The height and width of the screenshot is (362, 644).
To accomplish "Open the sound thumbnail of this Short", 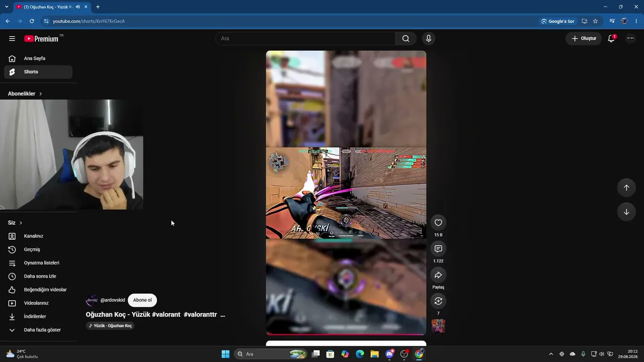I will (438, 326).
